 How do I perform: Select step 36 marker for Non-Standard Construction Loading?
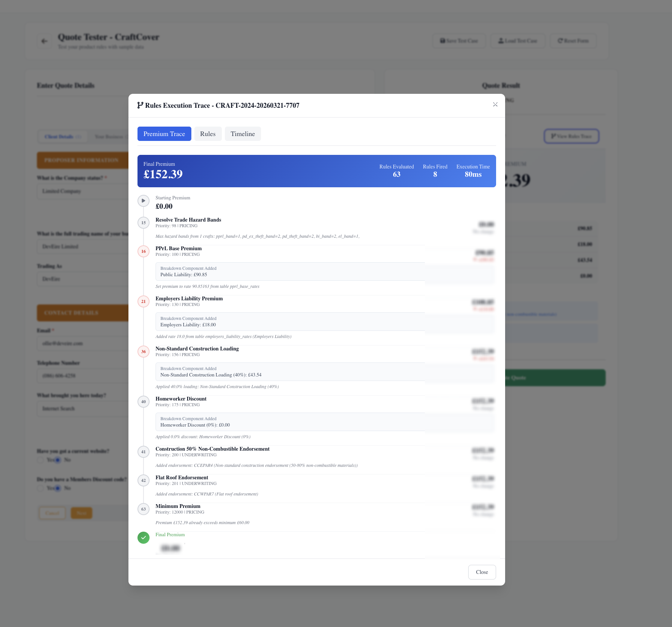click(144, 352)
